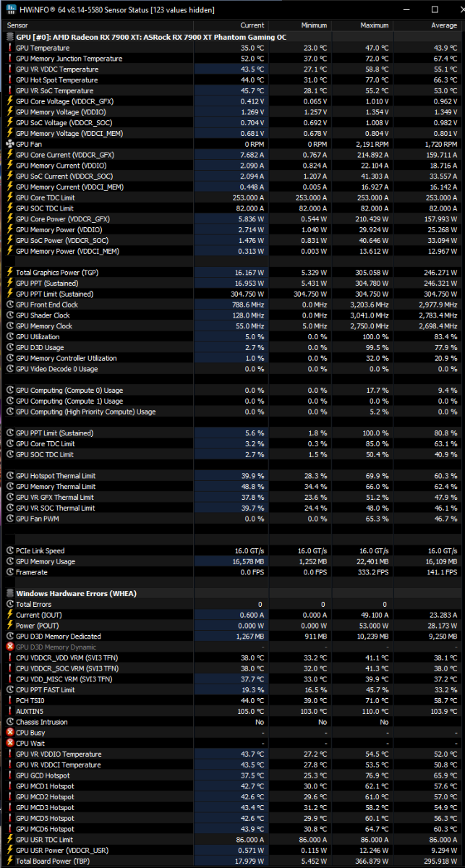
Task: Click the clock icon of GPU Shader Clock
Action: pos(10,315)
